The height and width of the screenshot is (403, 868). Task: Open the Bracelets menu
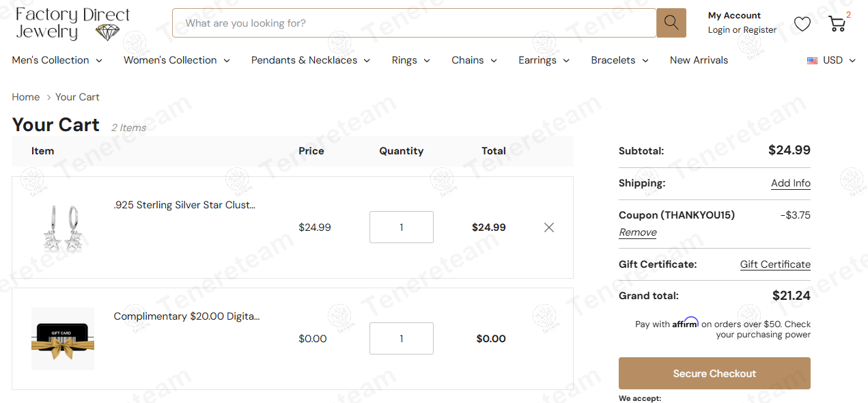pos(619,60)
